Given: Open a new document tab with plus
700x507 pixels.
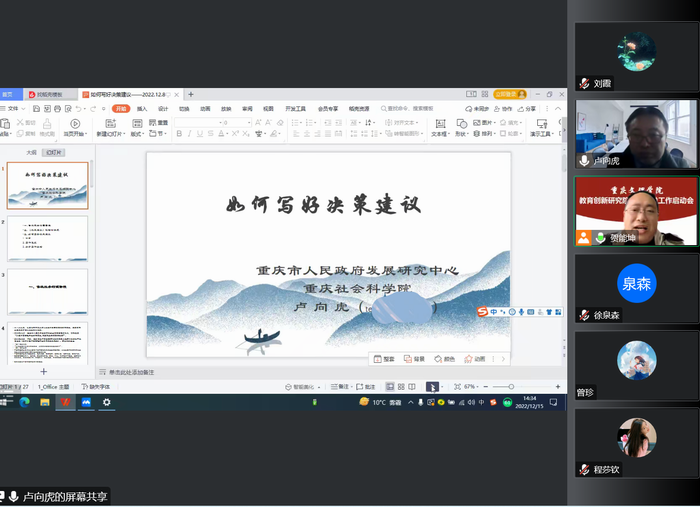Looking at the screenshot, I should (x=191, y=94).
